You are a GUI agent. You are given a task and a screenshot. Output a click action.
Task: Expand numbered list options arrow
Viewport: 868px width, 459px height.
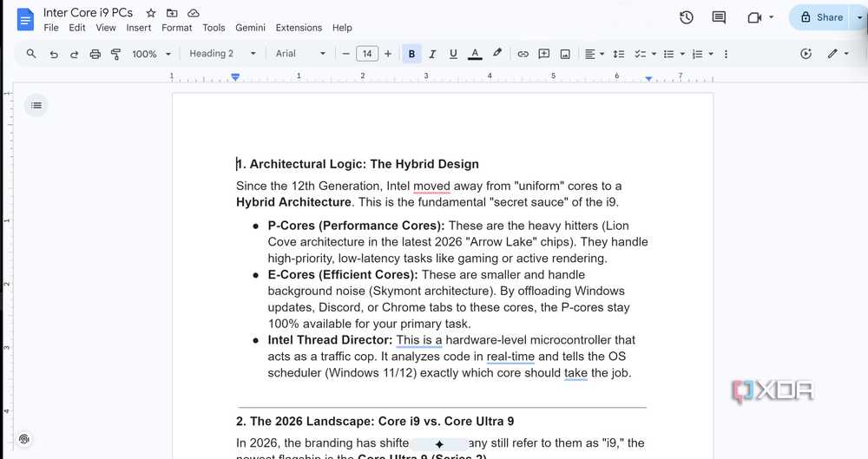[711, 54]
